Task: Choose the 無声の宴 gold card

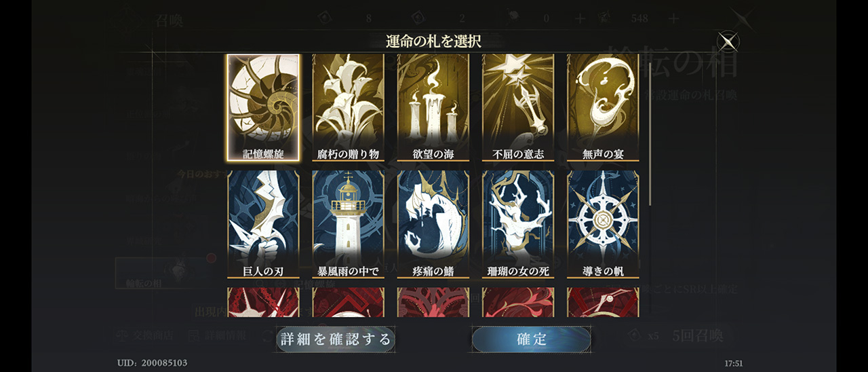Action: [603, 107]
